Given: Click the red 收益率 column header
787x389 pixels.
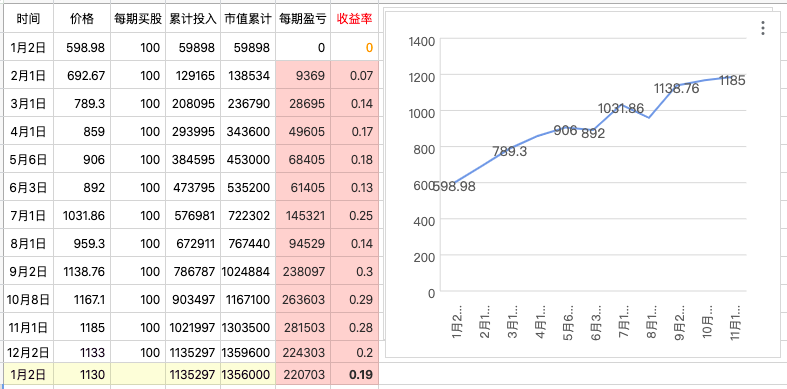Looking at the screenshot, I should (x=354, y=20).
